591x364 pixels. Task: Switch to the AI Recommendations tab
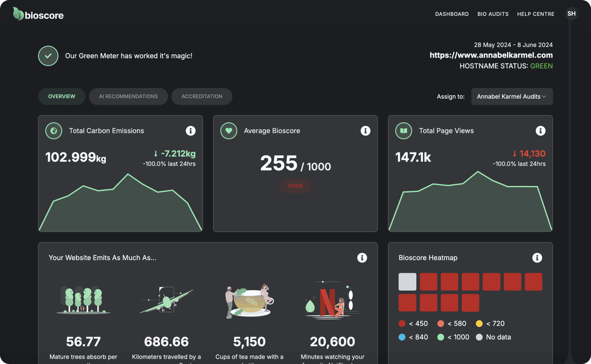pos(128,96)
